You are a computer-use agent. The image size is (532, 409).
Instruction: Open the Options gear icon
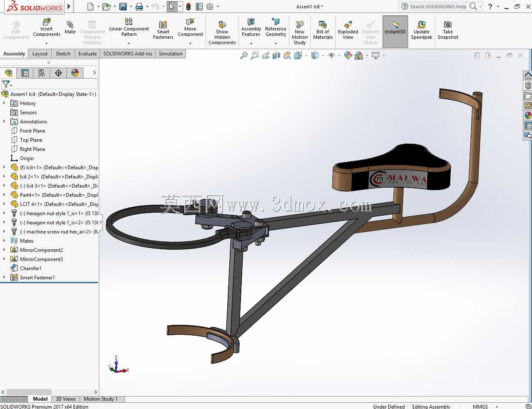[210, 7]
